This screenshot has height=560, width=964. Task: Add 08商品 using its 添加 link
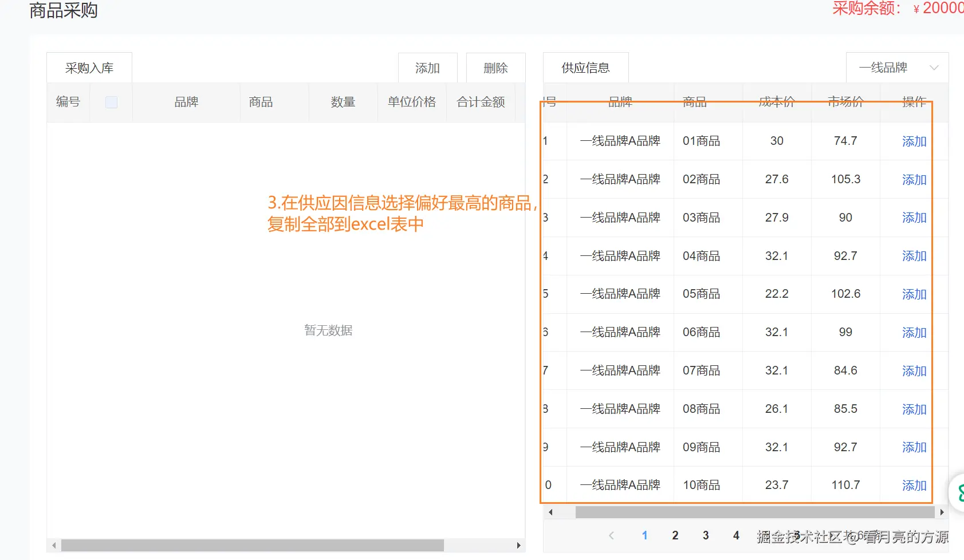(x=914, y=409)
